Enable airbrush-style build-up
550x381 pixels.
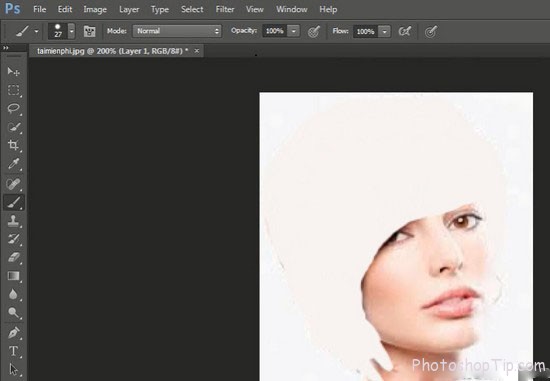click(404, 32)
